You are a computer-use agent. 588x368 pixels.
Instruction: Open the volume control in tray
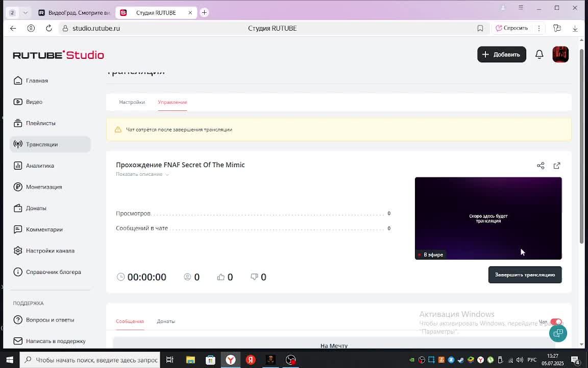click(520, 360)
